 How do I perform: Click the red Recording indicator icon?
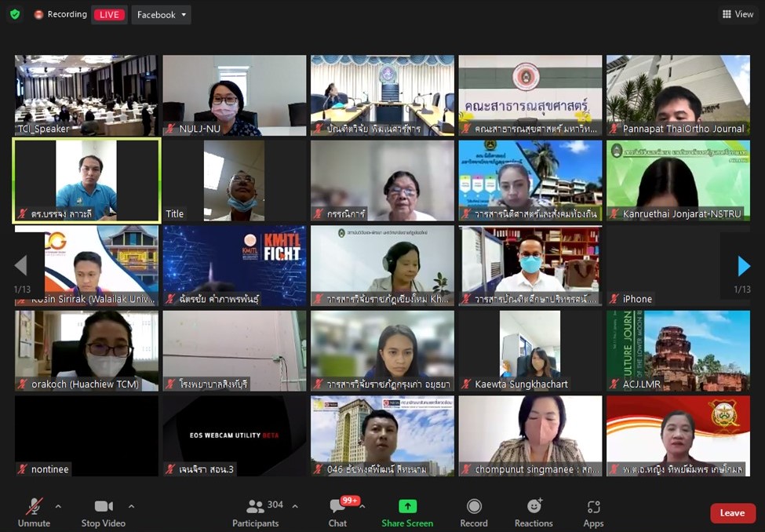tap(38, 15)
